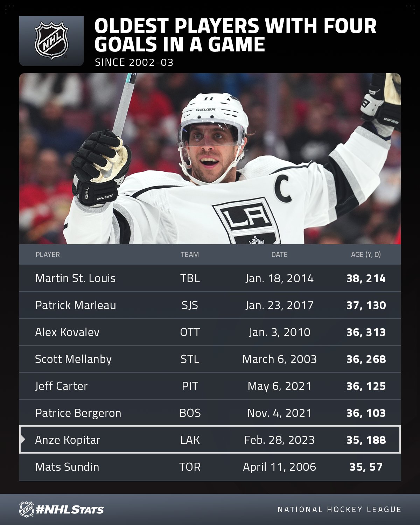Select the PLAYER column header
420x525 pixels.
(x=48, y=254)
